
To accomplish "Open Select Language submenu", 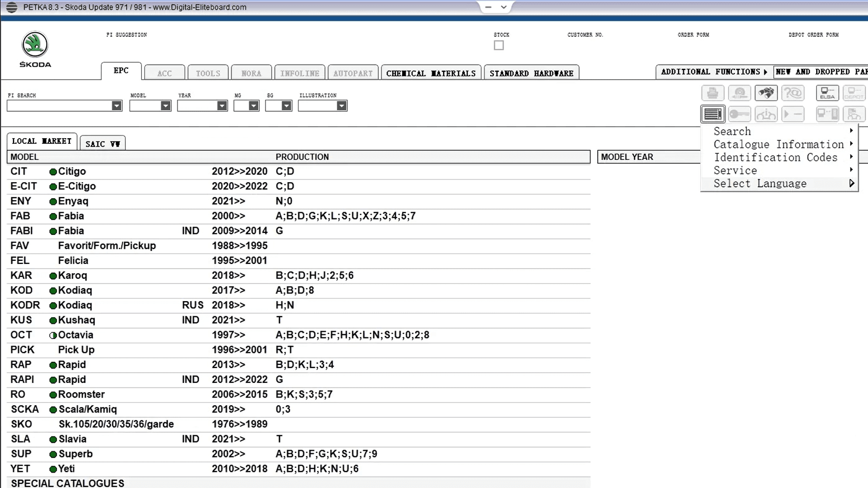I will [760, 184].
